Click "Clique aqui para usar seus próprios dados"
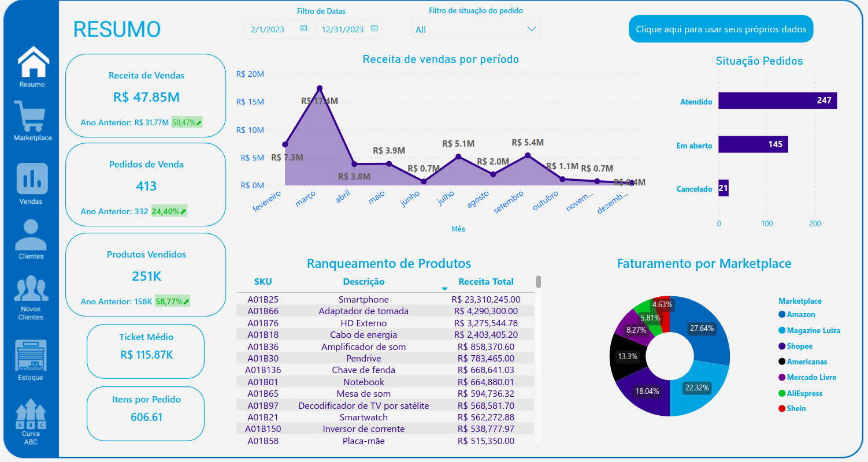 (720, 28)
